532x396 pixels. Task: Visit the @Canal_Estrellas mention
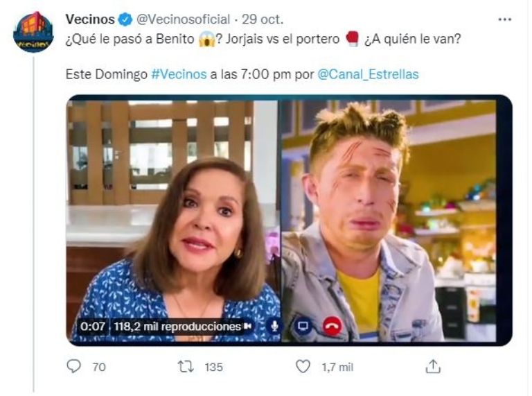click(x=368, y=74)
